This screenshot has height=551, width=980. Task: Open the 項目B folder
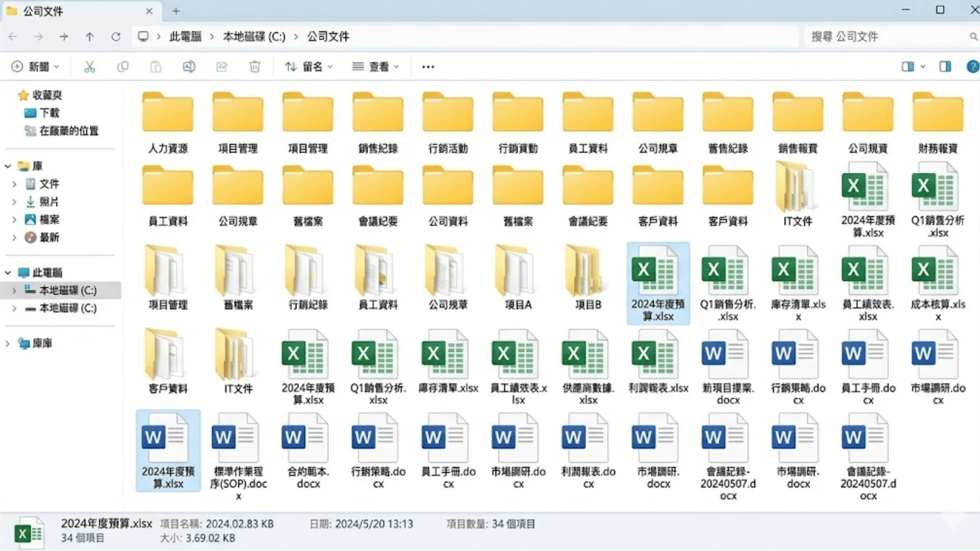coord(588,277)
